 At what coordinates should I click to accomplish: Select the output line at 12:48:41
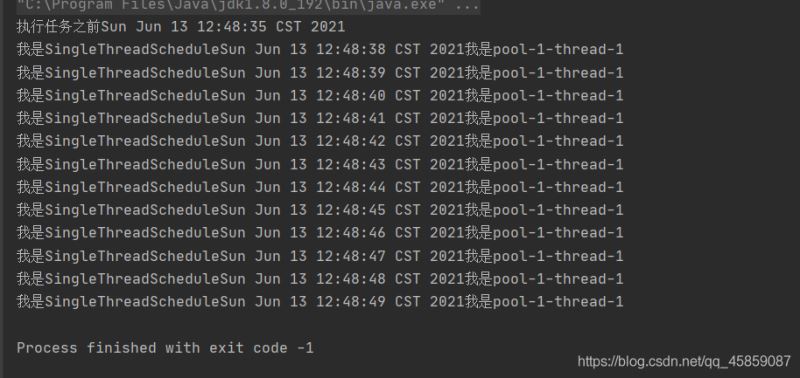pos(320,118)
